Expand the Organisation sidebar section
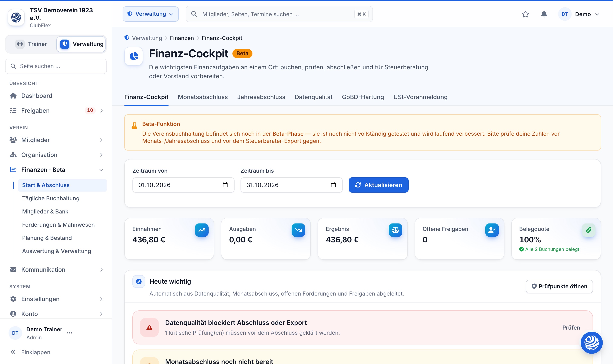This screenshot has height=364, width=613. click(x=56, y=155)
